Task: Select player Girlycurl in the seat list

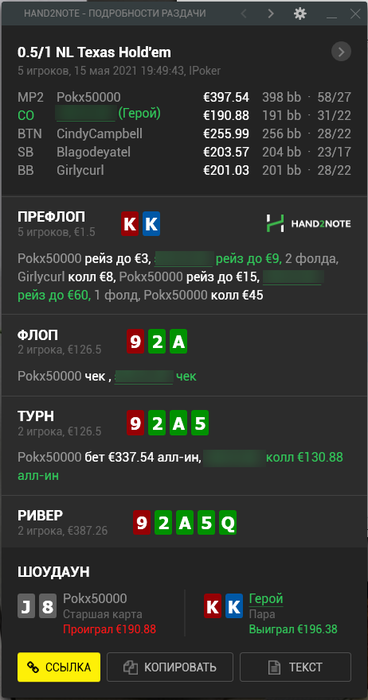Action: pyautogui.click(x=80, y=171)
